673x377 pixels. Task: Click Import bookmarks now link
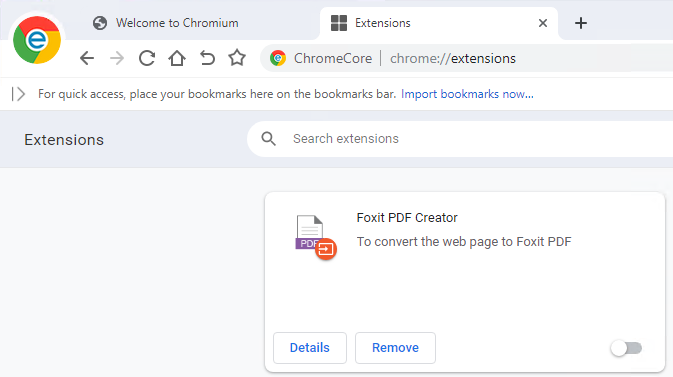(x=467, y=94)
